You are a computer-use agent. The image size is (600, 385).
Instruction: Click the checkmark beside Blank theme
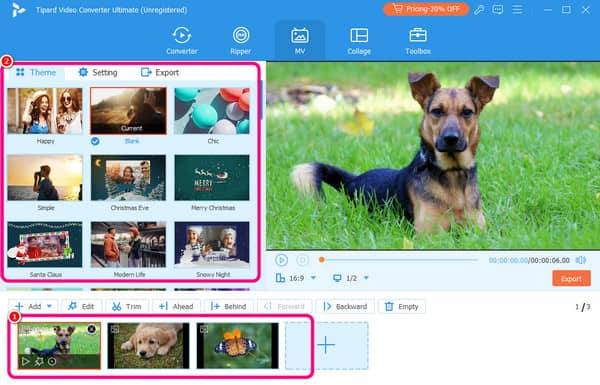tap(95, 141)
